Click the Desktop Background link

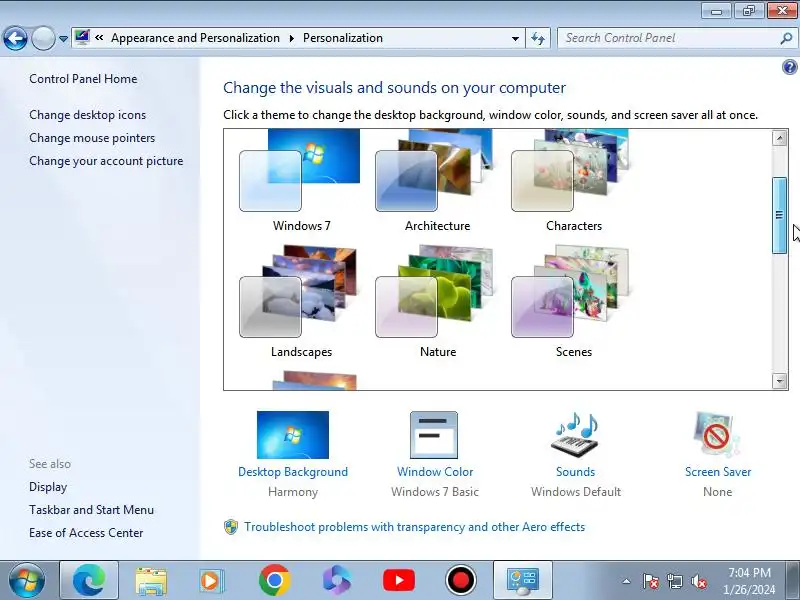click(x=293, y=472)
